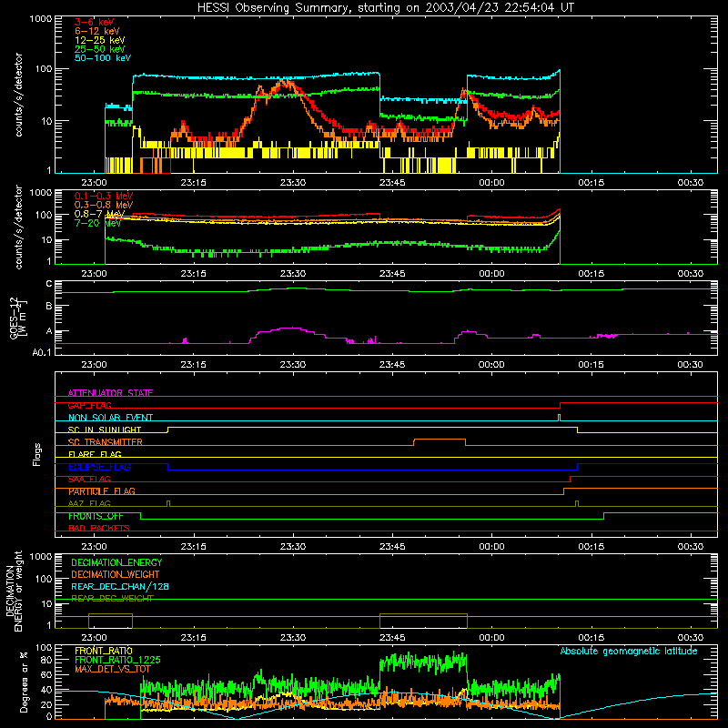728x728 pixels.
Task: Click the 23:30 time label under top keV plot
Action: 293,183
